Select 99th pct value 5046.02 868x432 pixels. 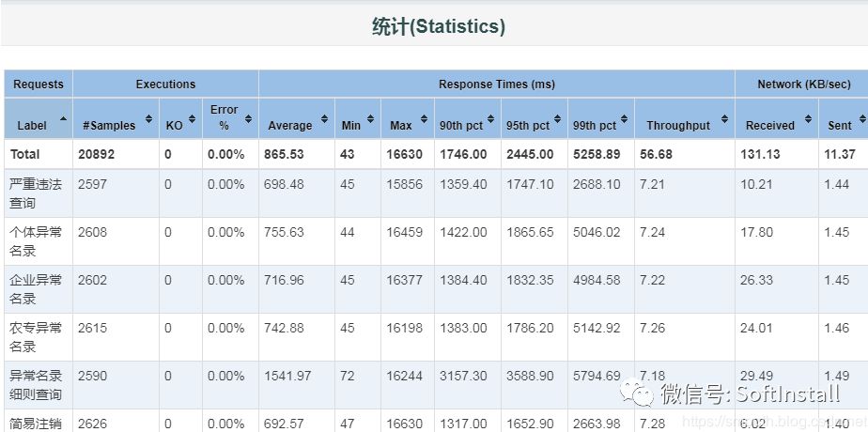point(597,232)
